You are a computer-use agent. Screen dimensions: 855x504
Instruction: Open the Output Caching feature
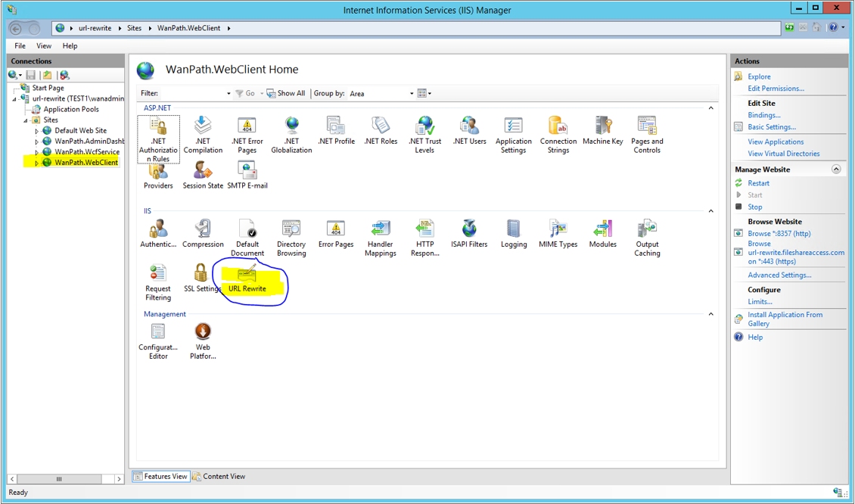click(647, 238)
